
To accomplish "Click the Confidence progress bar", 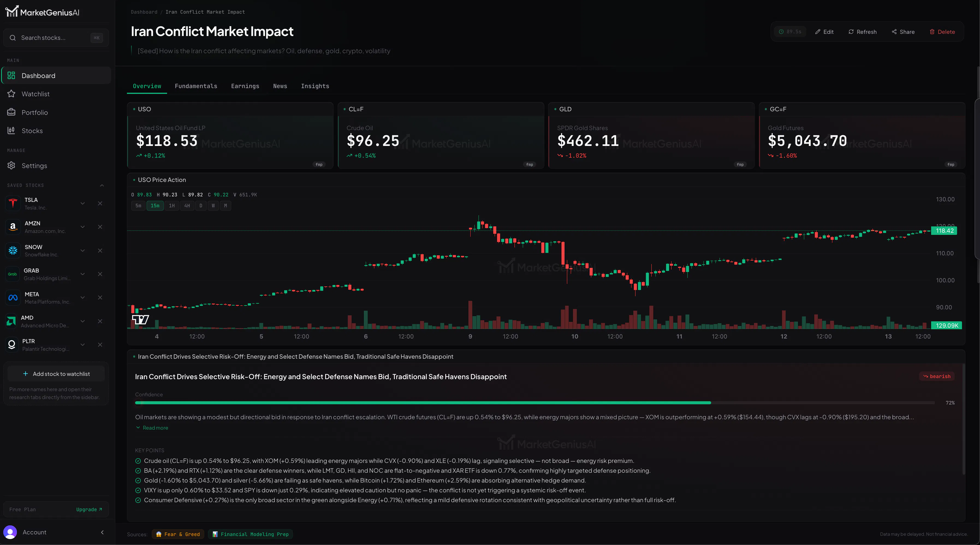I will click(534, 403).
